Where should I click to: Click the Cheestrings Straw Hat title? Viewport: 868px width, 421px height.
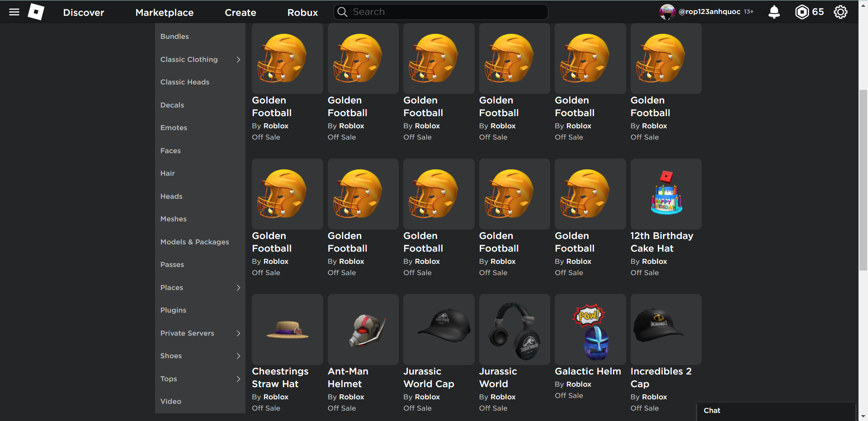coord(280,378)
